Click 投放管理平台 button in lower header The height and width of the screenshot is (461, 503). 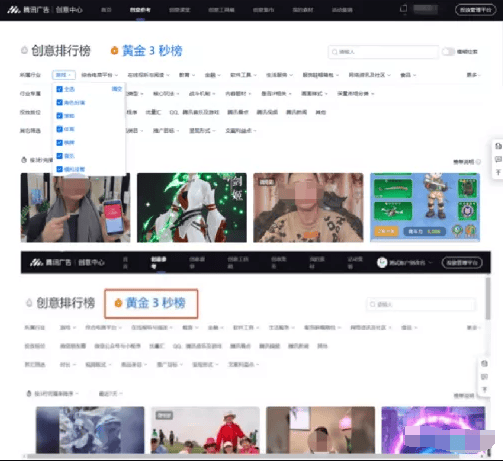click(462, 263)
